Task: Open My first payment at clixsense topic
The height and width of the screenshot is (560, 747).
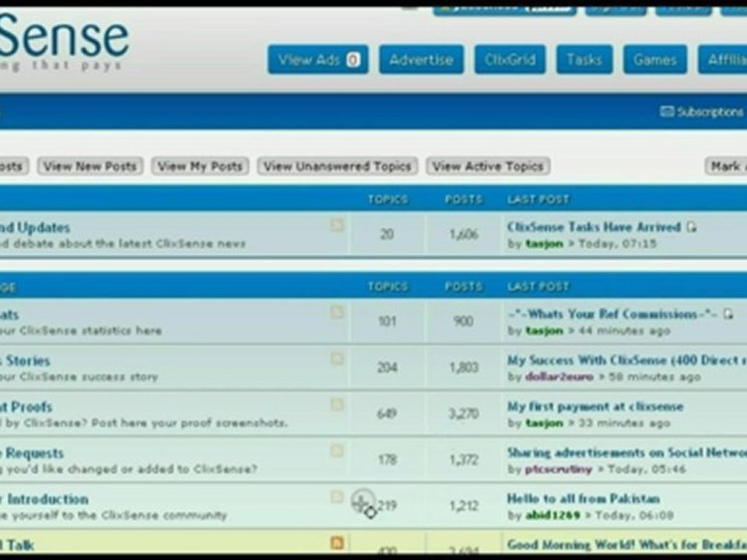Action: 595,407
